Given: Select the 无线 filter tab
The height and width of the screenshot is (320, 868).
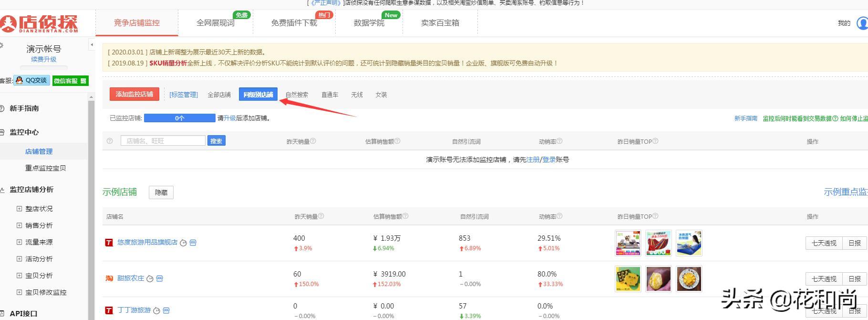Looking at the screenshot, I should [357, 95].
